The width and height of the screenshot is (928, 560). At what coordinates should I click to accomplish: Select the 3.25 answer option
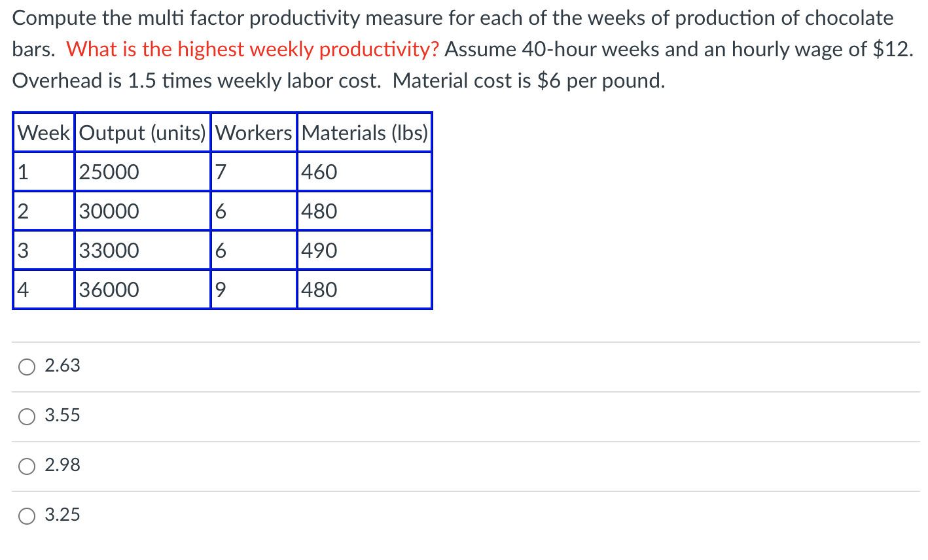tap(62, 515)
